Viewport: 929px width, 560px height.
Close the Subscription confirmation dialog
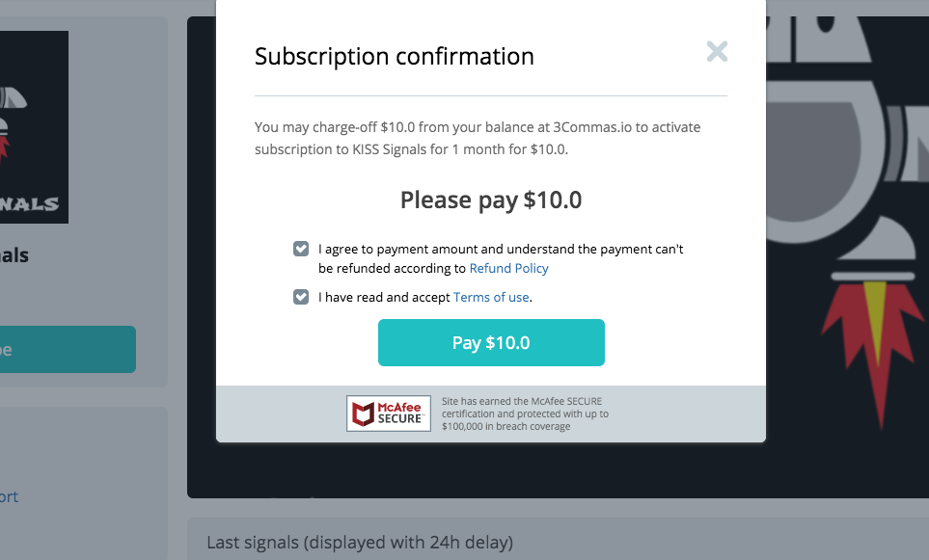(x=717, y=51)
